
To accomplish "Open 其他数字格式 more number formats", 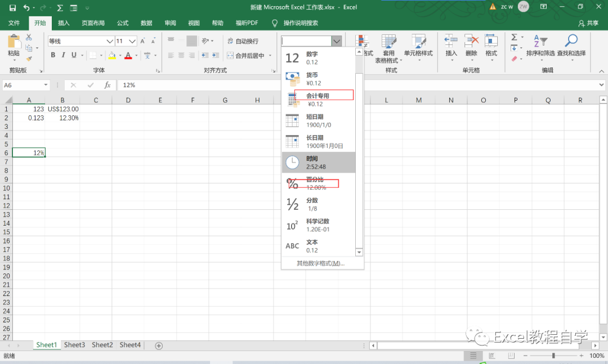I will (321, 263).
